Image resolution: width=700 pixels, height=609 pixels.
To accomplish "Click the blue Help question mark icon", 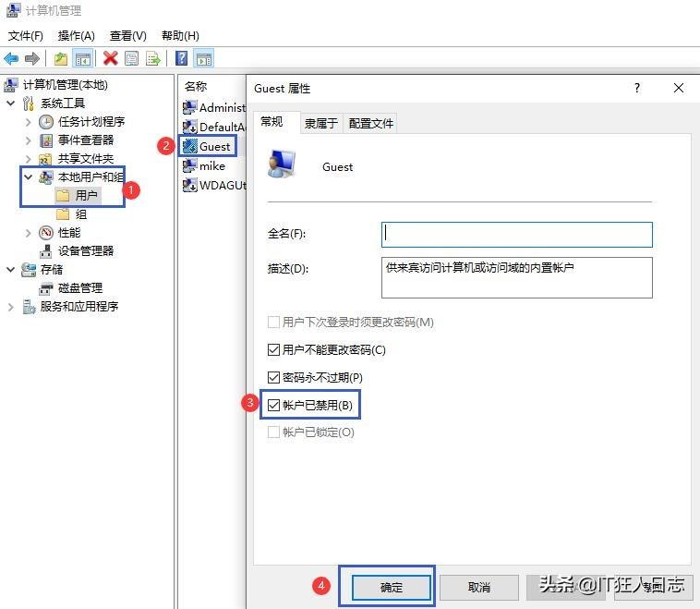I will pyautogui.click(x=181, y=58).
